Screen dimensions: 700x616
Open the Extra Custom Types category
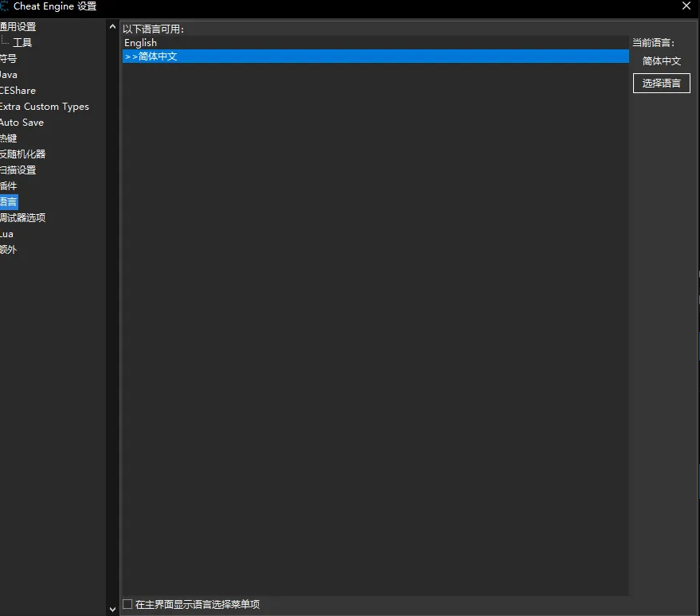tap(44, 107)
